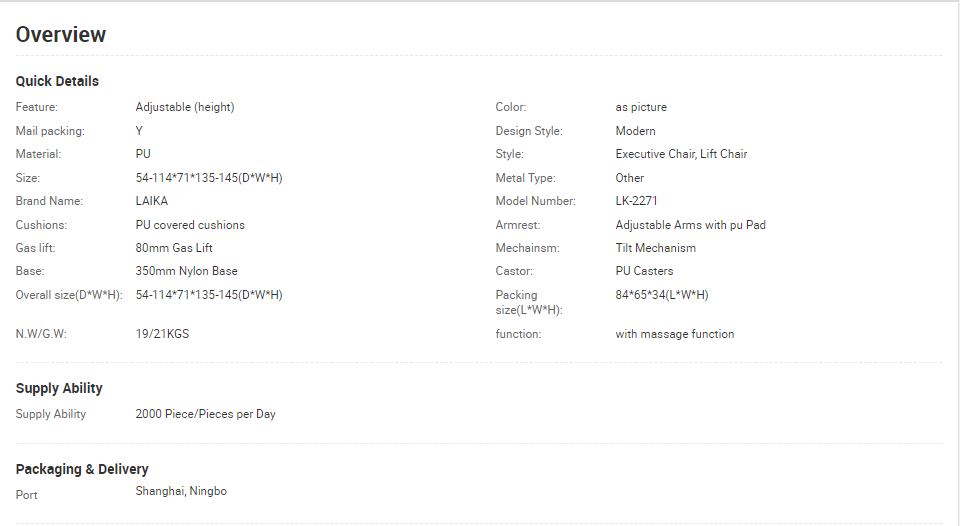This screenshot has height=526, width=960.
Task: Select the packing size 84*65*34(L*W*H)
Action: click(661, 295)
